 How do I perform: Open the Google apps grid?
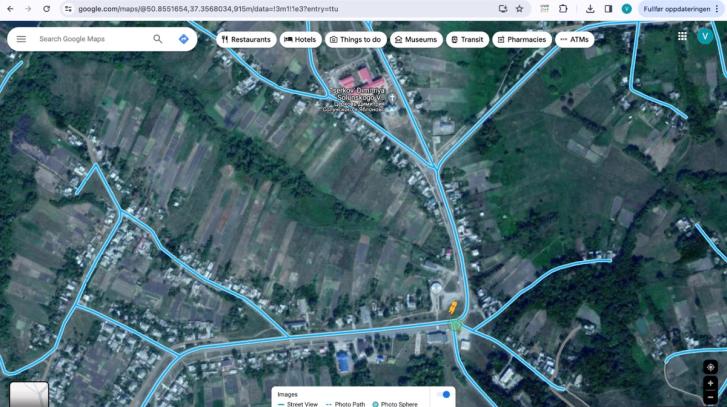pos(682,36)
